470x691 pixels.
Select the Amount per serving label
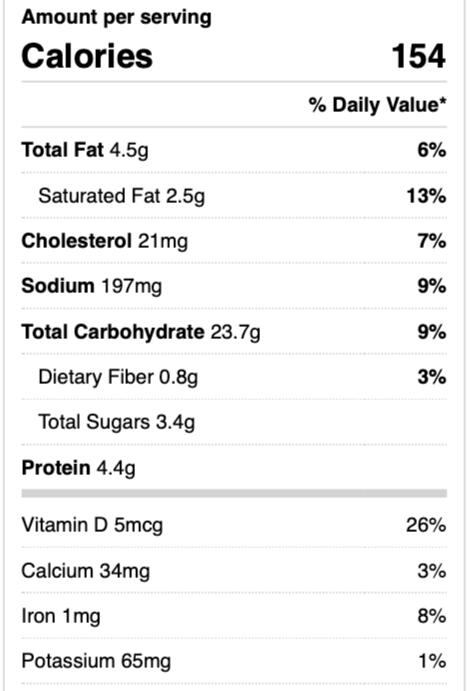point(116,18)
